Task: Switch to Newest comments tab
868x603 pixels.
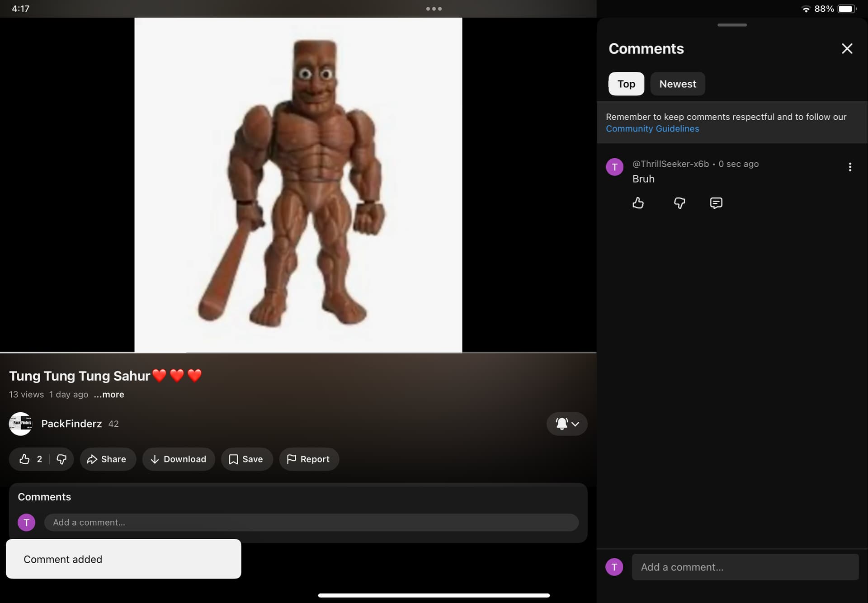Action: pos(677,84)
